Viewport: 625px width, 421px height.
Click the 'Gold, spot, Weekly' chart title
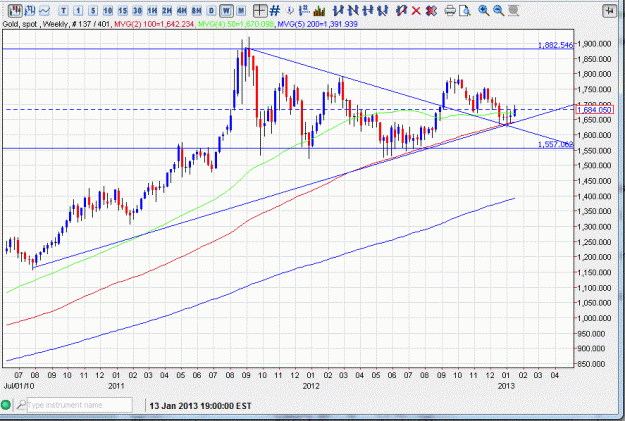pos(35,24)
